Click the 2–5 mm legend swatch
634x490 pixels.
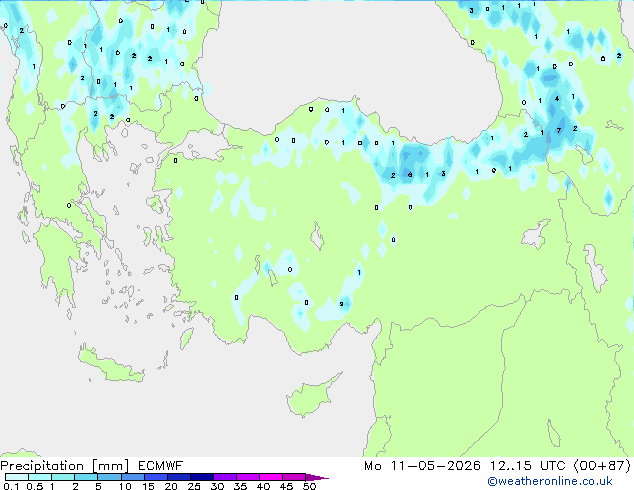click(x=86, y=477)
